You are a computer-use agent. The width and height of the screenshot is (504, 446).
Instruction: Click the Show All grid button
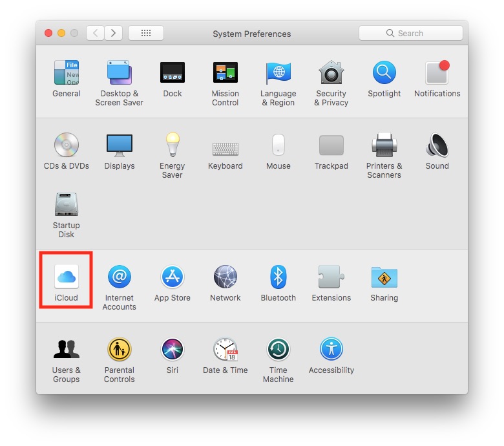click(x=146, y=33)
